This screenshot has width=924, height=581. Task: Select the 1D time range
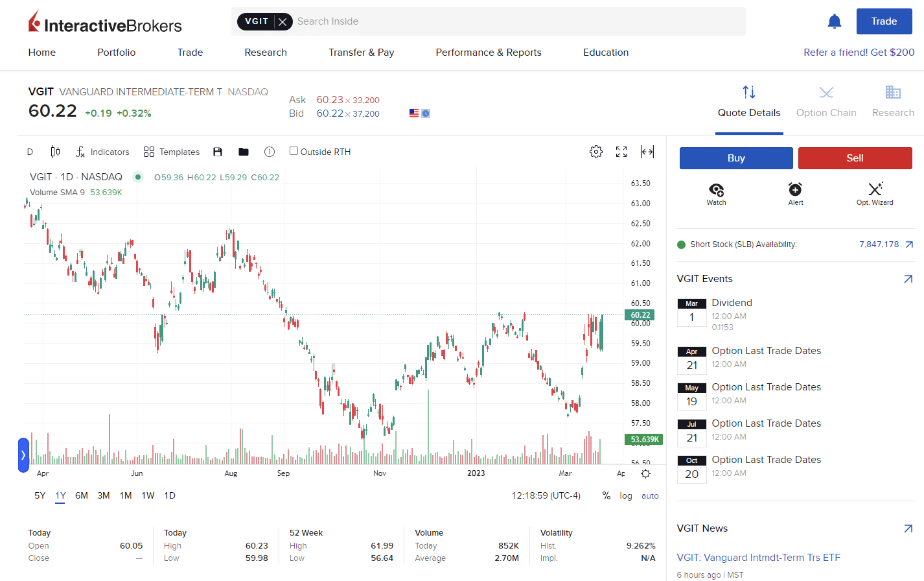tap(170, 495)
